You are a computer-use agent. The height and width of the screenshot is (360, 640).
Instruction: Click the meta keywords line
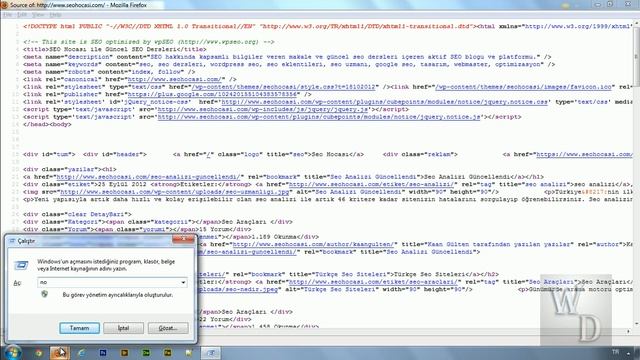tap(289, 64)
